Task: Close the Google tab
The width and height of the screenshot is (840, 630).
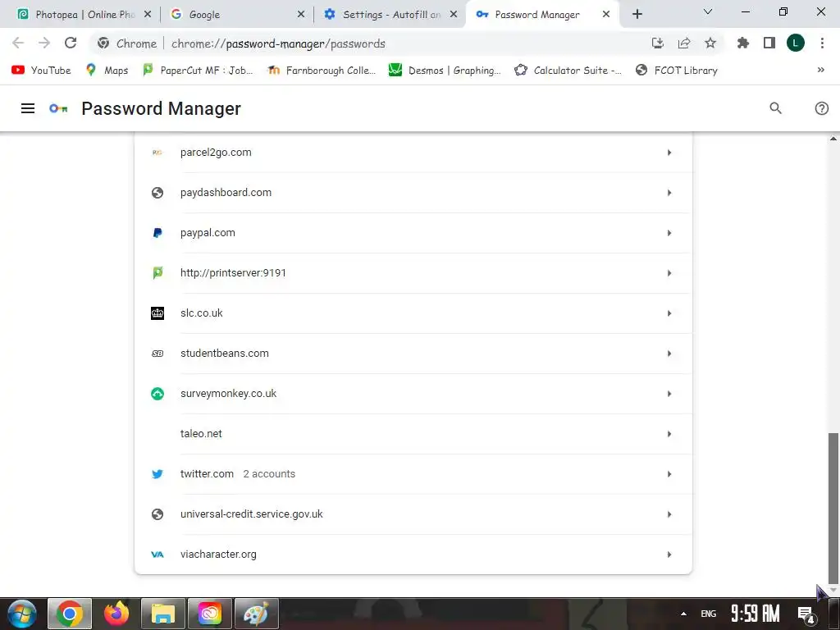Action: point(301,15)
